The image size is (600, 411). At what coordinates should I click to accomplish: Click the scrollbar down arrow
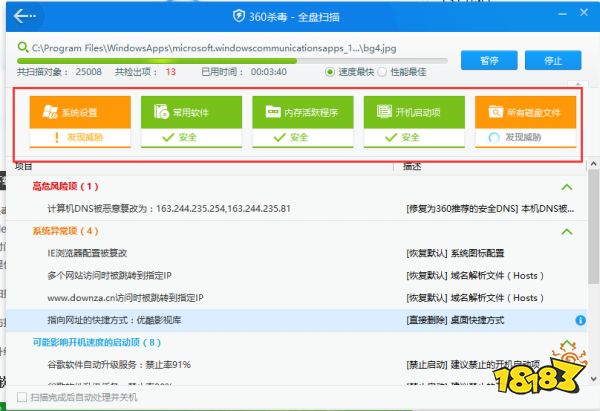tap(593, 379)
